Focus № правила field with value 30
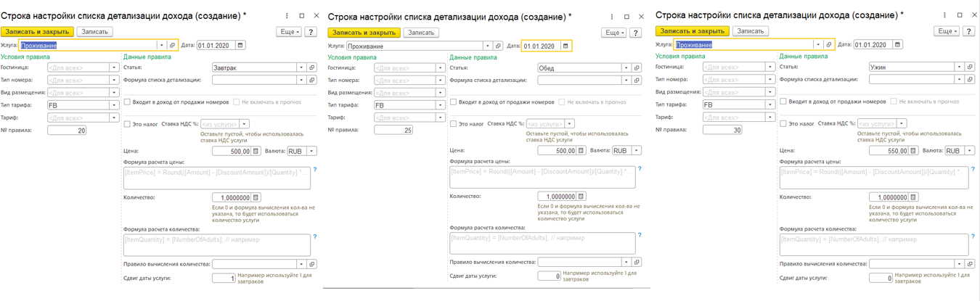Image resolution: width=980 pixels, height=301 pixels. 722,130
